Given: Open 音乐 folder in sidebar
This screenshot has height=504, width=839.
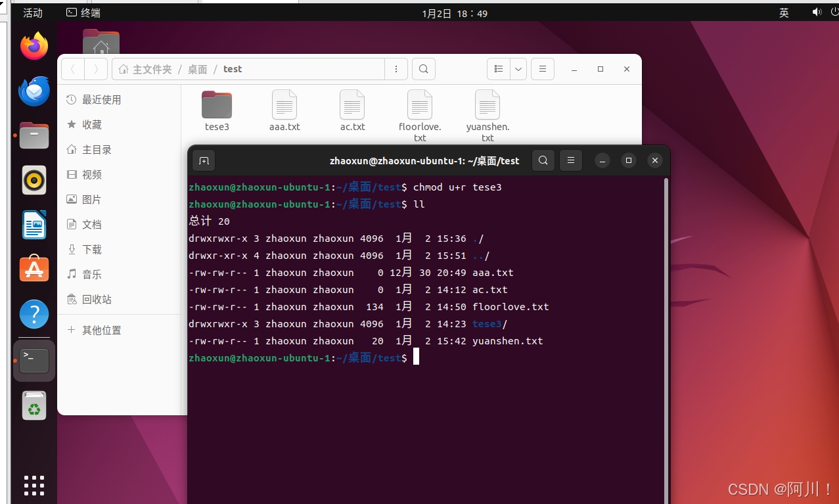Looking at the screenshot, I should (x=119, y=274).
